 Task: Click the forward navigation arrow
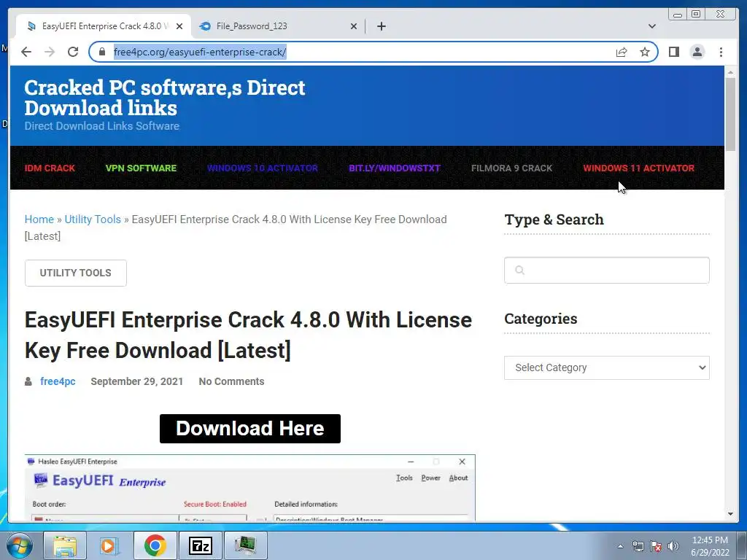(50, 52)
